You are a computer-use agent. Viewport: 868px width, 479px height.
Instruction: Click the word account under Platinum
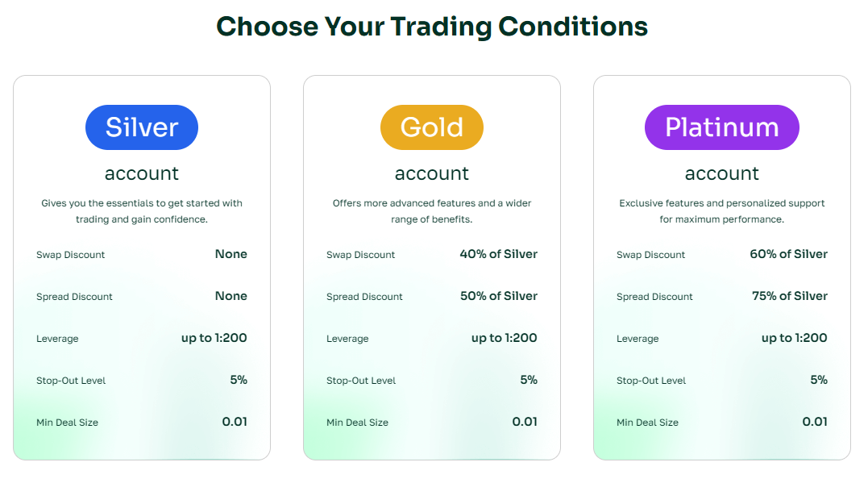pos(722,173)
